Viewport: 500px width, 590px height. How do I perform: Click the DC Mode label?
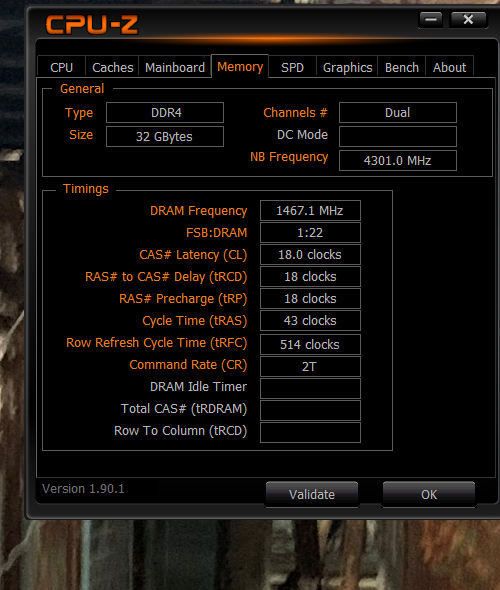pyautogui.click(x=302, y=135)
